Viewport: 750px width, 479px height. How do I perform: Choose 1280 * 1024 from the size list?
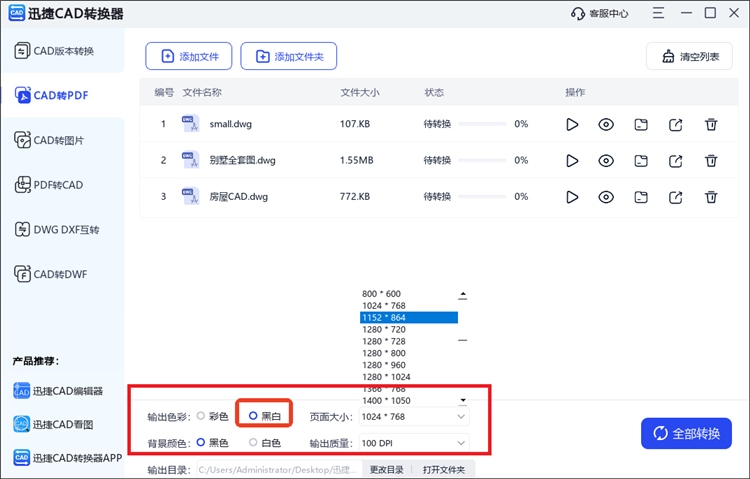coord(408,377)
